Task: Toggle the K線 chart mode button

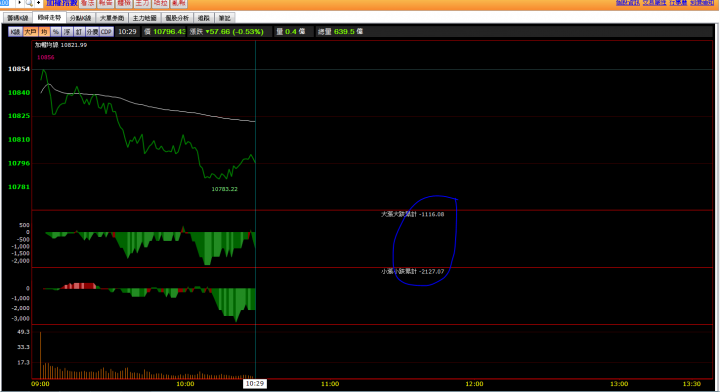Action: 15,32
